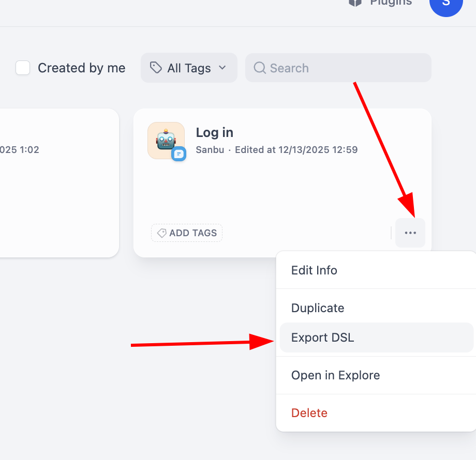Click the tag icon in All Tags
This screenshot has height=460, width=476.
155,68
